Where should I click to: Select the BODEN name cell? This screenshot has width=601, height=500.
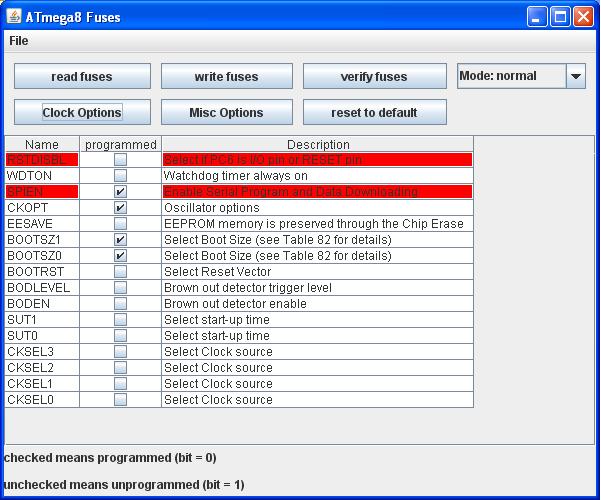click(x=42, y=304)
